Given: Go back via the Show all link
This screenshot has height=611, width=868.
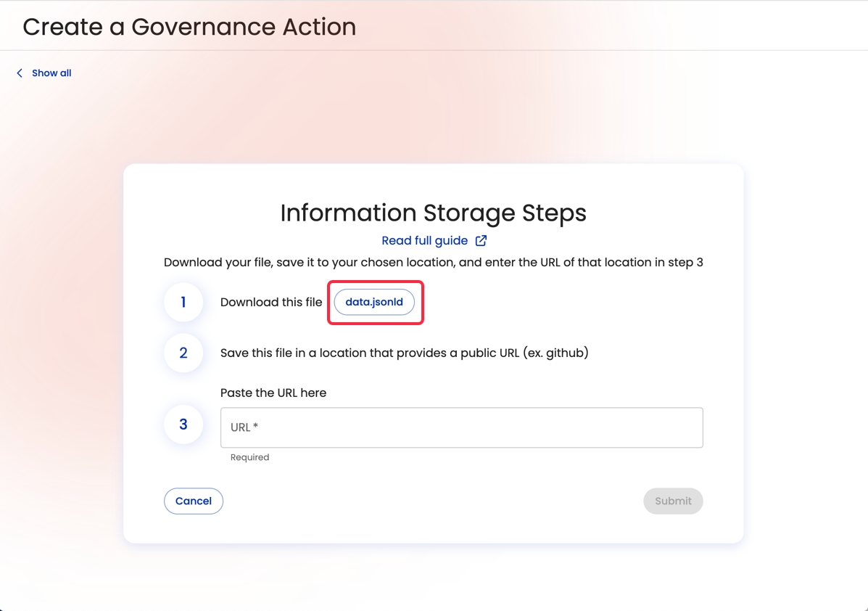Looking at the screenshot, I should click(x=51, y=73).
